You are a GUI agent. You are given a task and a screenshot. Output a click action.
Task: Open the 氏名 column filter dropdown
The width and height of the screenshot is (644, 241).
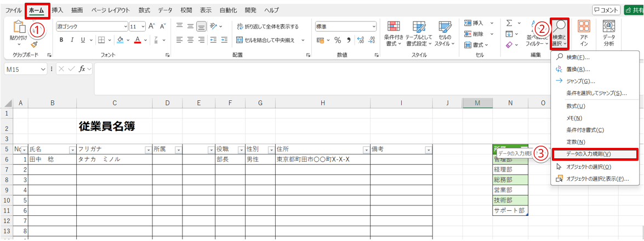pos(72,150)
